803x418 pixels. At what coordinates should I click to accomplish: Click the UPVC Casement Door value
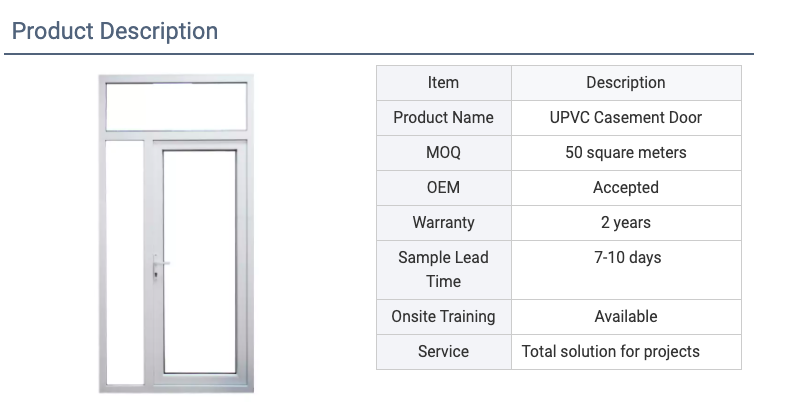(x=626, y=117)
